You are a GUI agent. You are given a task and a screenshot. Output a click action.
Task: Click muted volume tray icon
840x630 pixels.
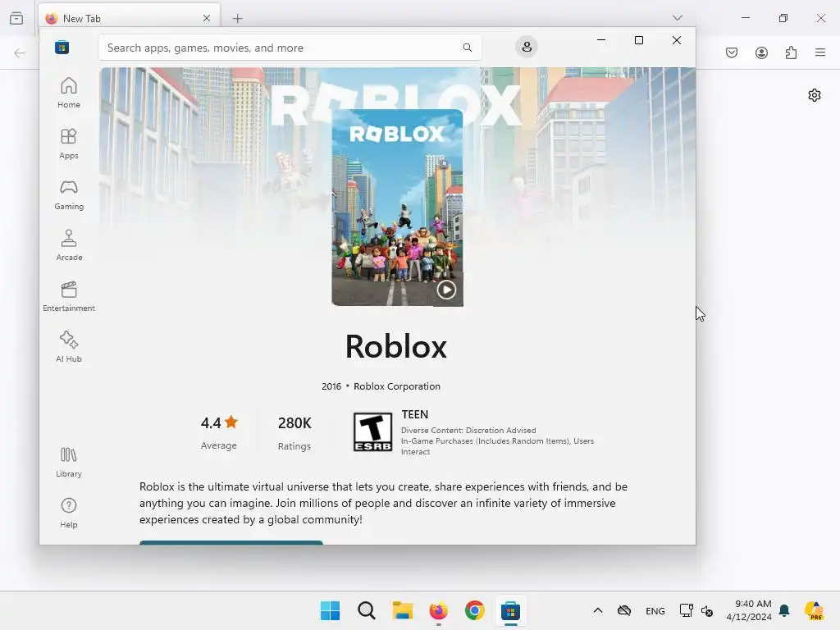pyautogui.click(x=707, y=610)
